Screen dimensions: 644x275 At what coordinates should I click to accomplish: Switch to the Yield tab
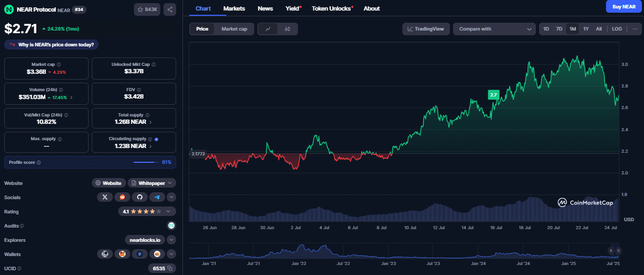(x=293, y=8)
